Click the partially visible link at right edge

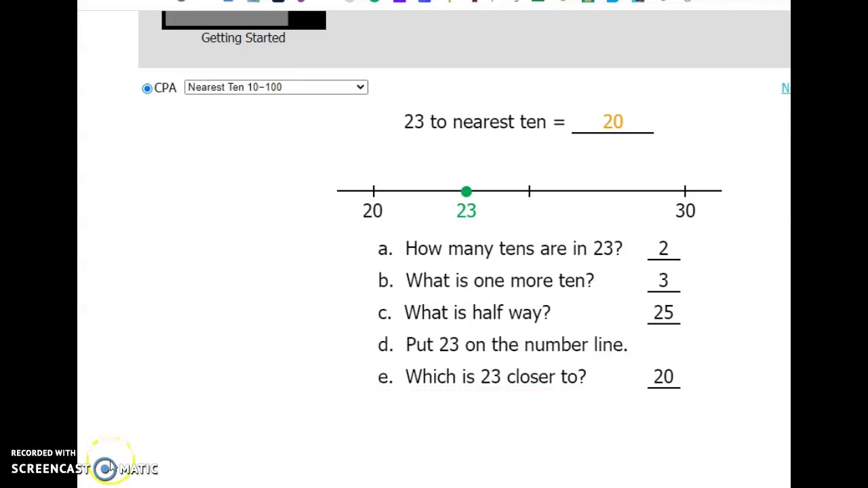[x=785, y=88]
